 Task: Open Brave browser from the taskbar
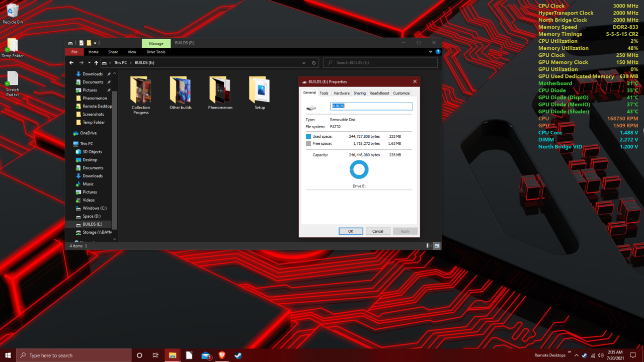pyautogui.click(x=222, y=355)
